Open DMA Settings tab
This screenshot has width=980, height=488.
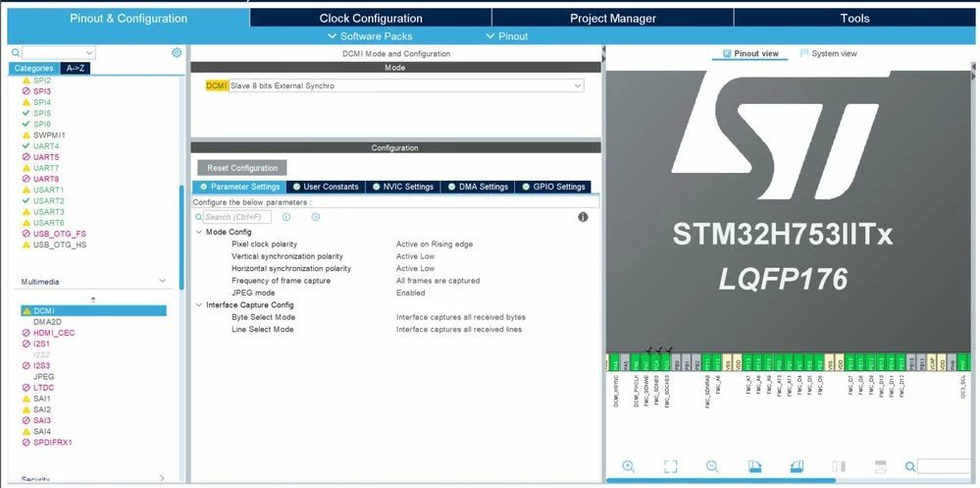click(478, 187)
